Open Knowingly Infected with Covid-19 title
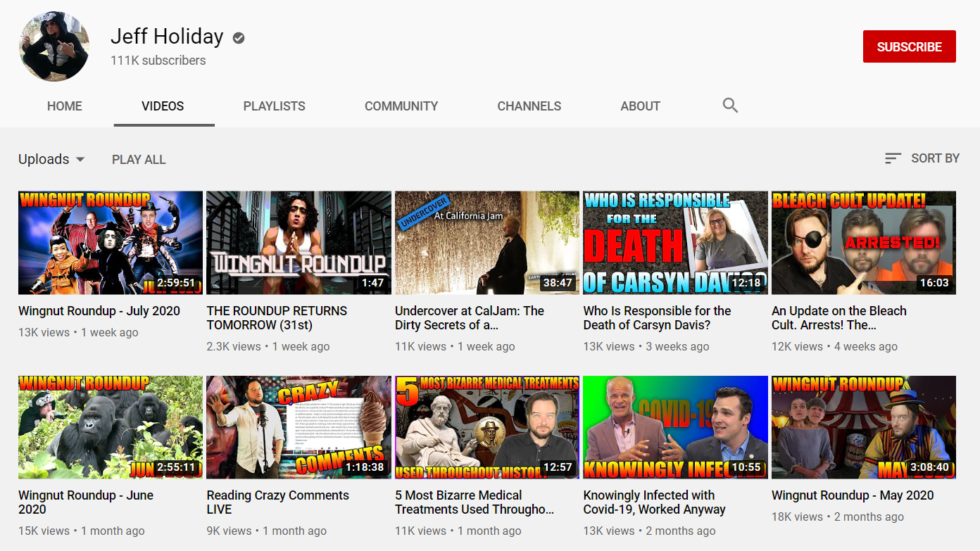 [x=655, y=502]
